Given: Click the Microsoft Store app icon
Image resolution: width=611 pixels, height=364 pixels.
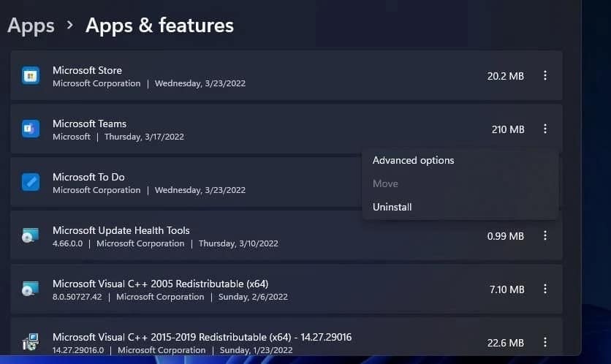Looking at the screenshot, I should [31, 76].
